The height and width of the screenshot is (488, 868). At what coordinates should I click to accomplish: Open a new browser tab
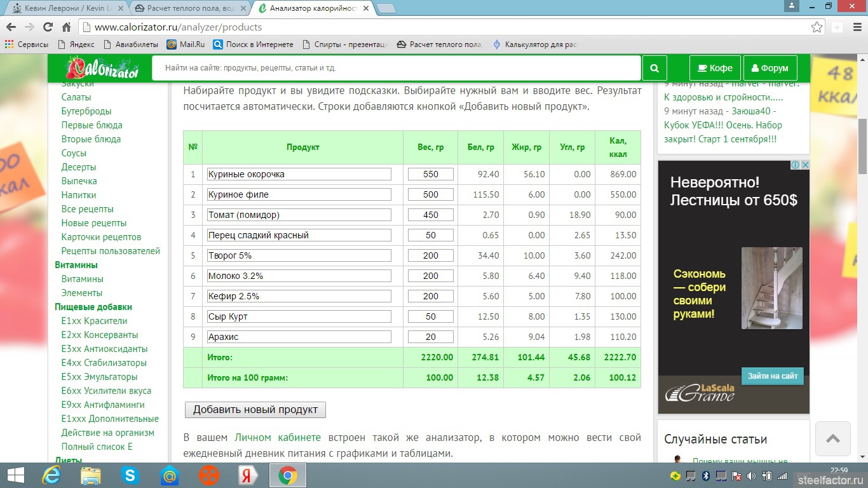point(386,8)
